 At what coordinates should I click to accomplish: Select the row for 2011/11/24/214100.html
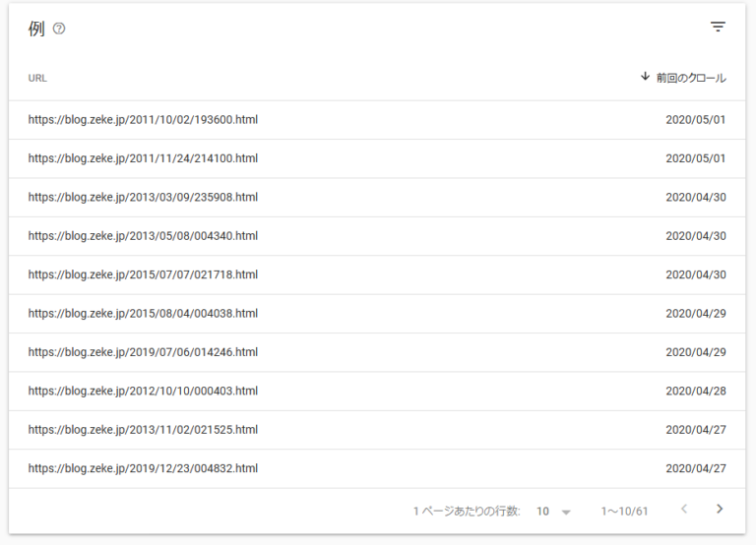143,158
